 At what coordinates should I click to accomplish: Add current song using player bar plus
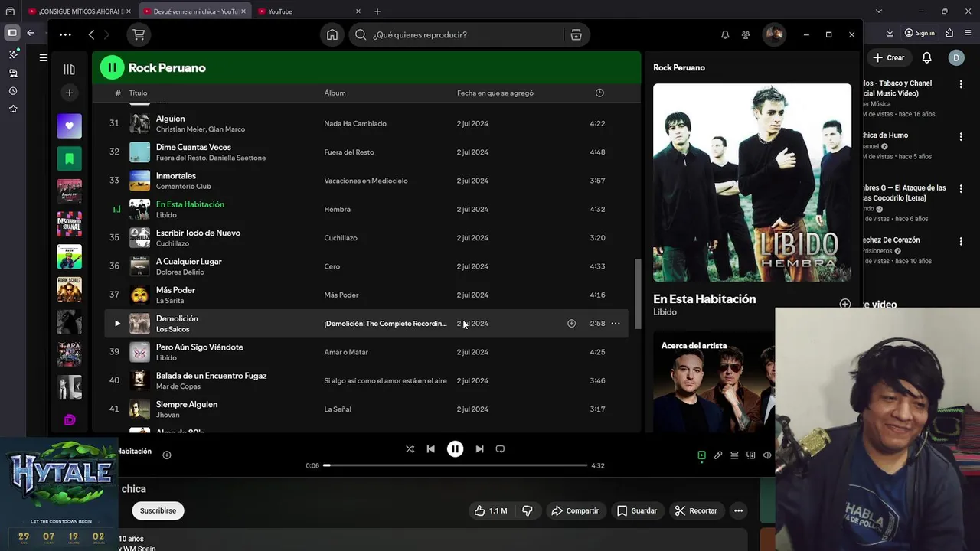click(x=167, y=455)
